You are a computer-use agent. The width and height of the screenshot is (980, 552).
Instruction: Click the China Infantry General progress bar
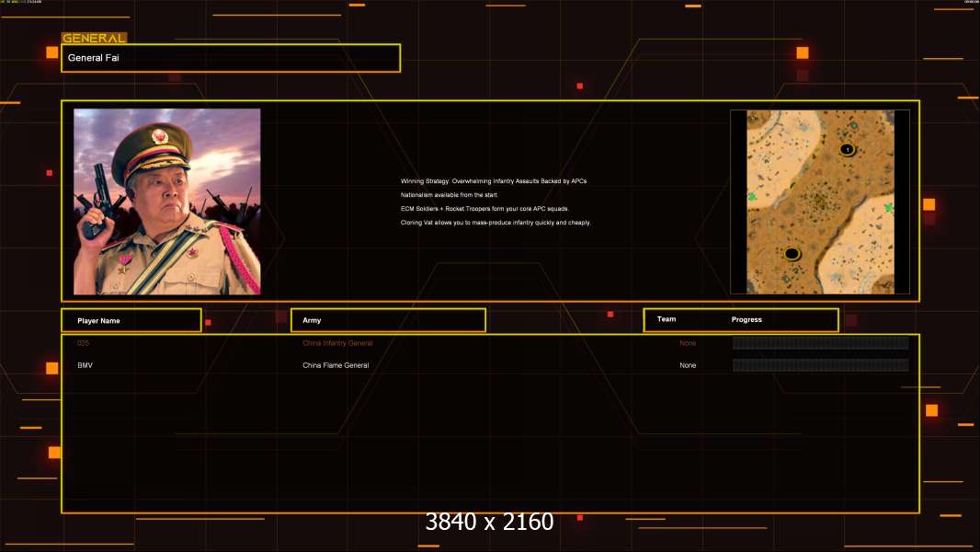click(x=821, y=342)
